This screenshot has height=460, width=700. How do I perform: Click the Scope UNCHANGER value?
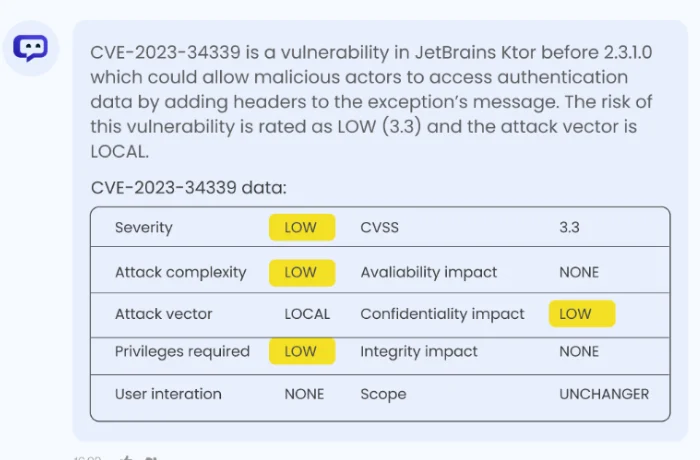click(604, 394)
